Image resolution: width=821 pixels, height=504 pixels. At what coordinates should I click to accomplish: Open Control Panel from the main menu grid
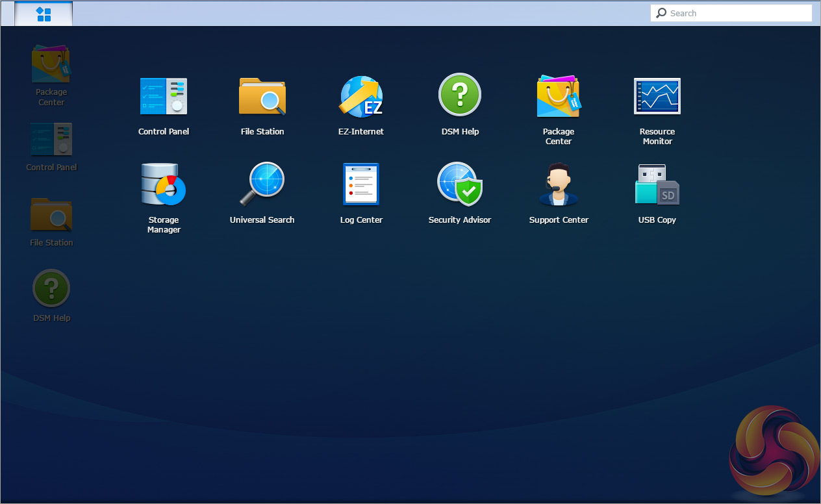coord(164,97)
